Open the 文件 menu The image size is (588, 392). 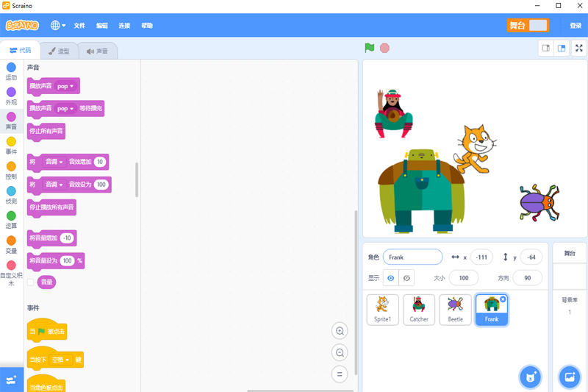tap(79, 26)
